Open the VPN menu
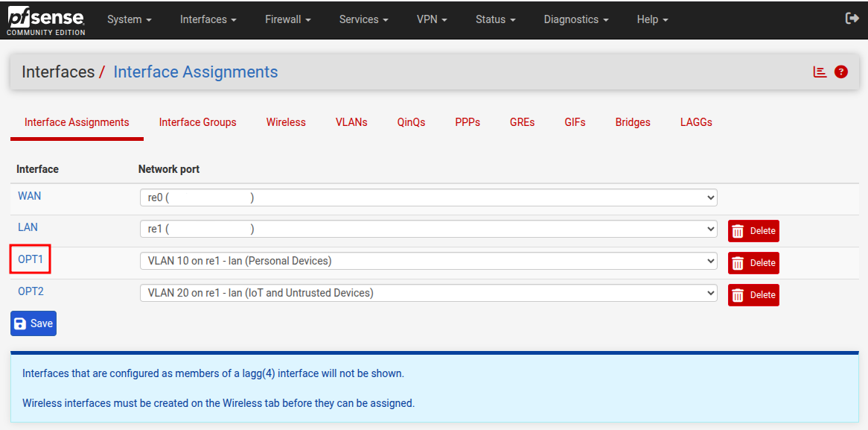This screenshot has height=430, width=868. coord(432,19)
